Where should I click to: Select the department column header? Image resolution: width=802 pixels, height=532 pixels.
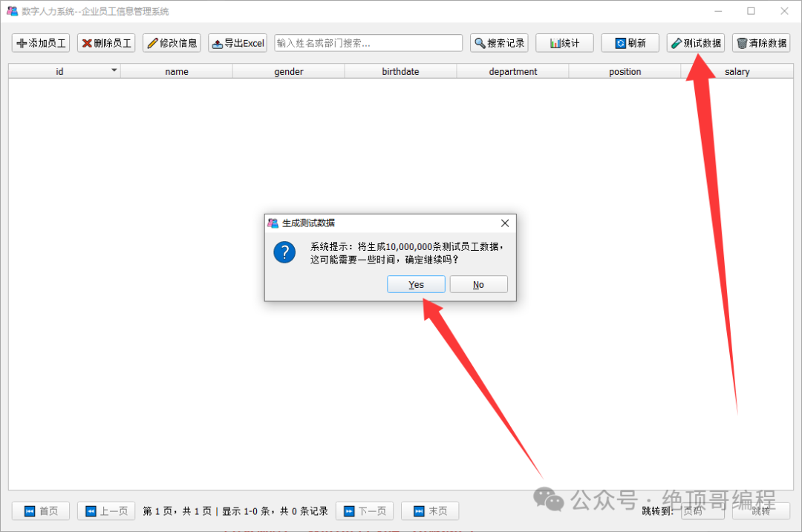click(x=512, y=71)
